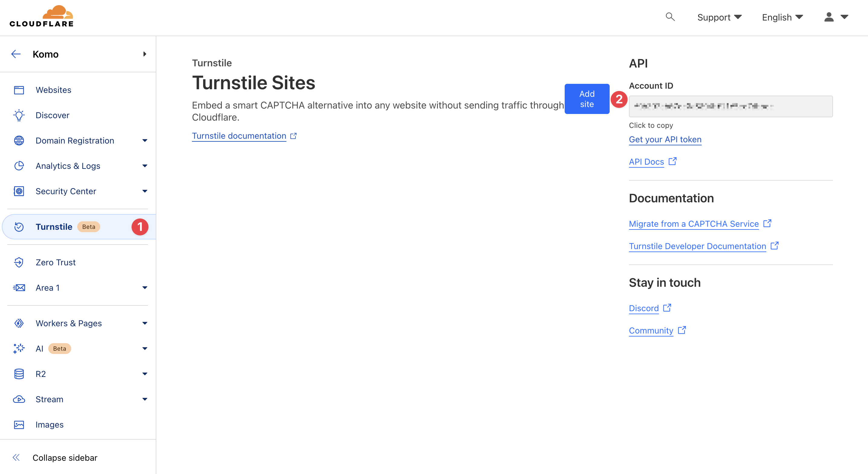The height and width of the screenshot is (474, 868).
Task: Select Turnstile in the sidebar
Action: [54, 227]
